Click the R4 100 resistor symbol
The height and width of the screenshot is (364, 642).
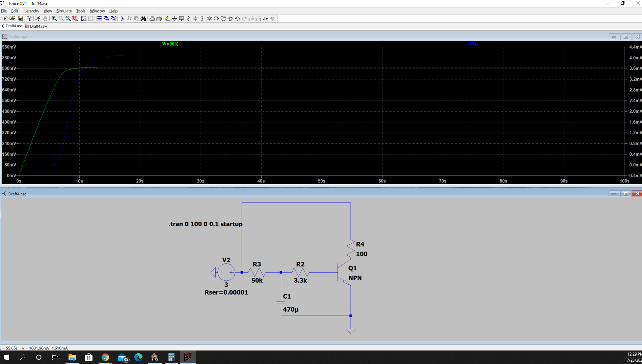click(351, 250)
